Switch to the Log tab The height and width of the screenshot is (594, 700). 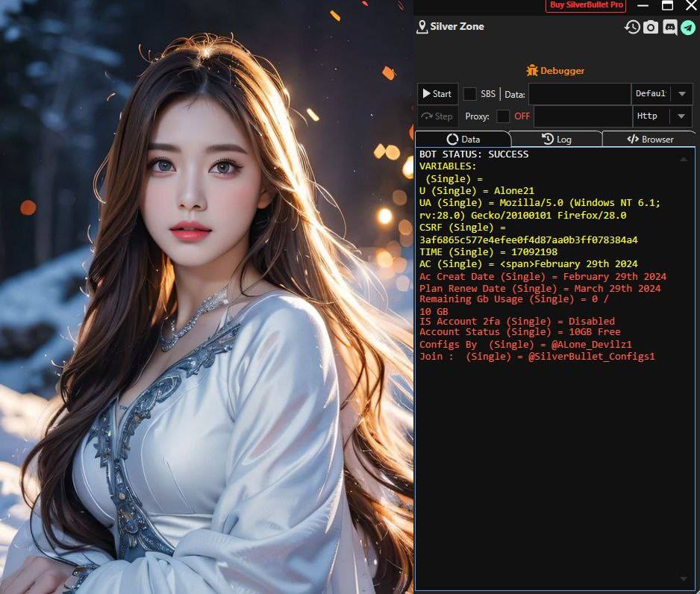[556, 140]
